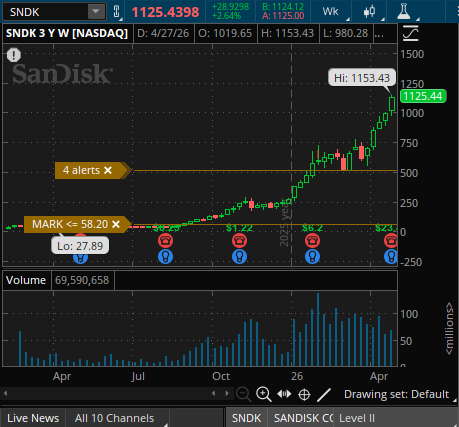Click the blue lightbulb icon near Jul
459x427 pixels.
(165, 257)
